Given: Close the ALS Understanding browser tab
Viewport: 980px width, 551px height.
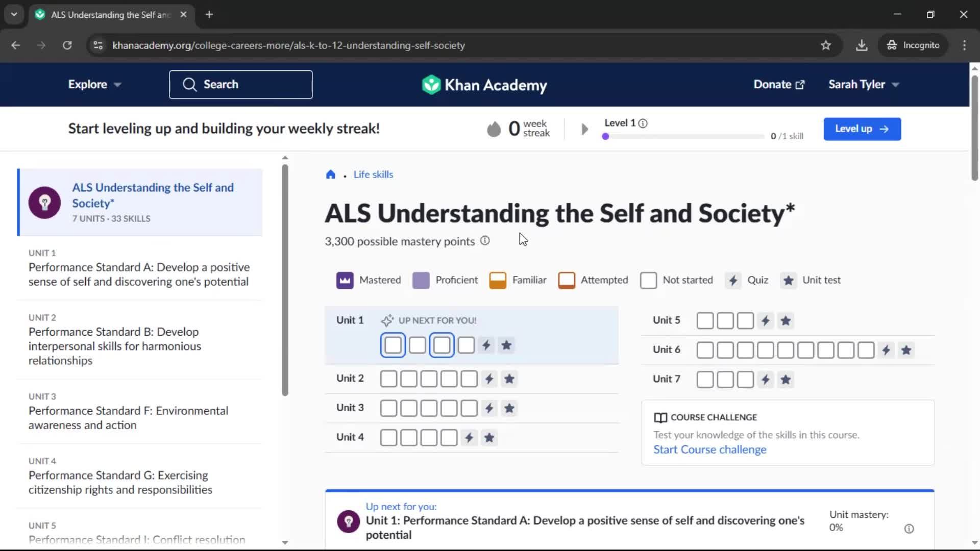Looking at the screenshot, I should point(183,15).
